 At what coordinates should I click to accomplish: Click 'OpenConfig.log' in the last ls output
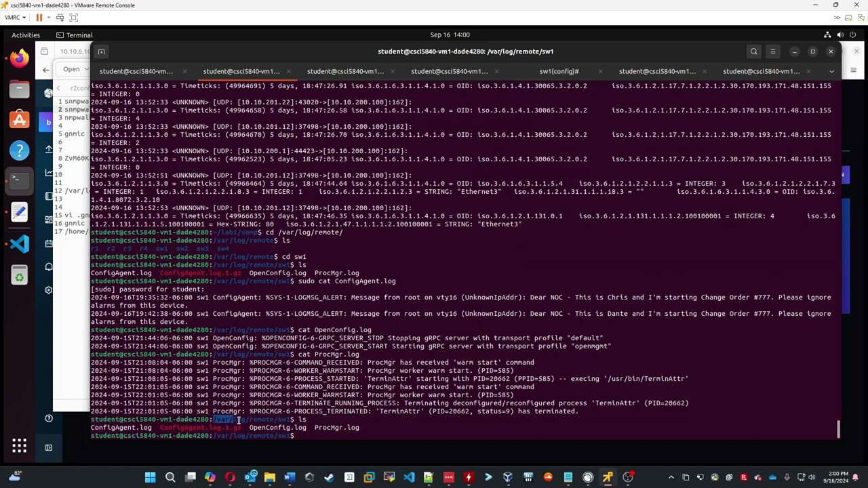277,428
